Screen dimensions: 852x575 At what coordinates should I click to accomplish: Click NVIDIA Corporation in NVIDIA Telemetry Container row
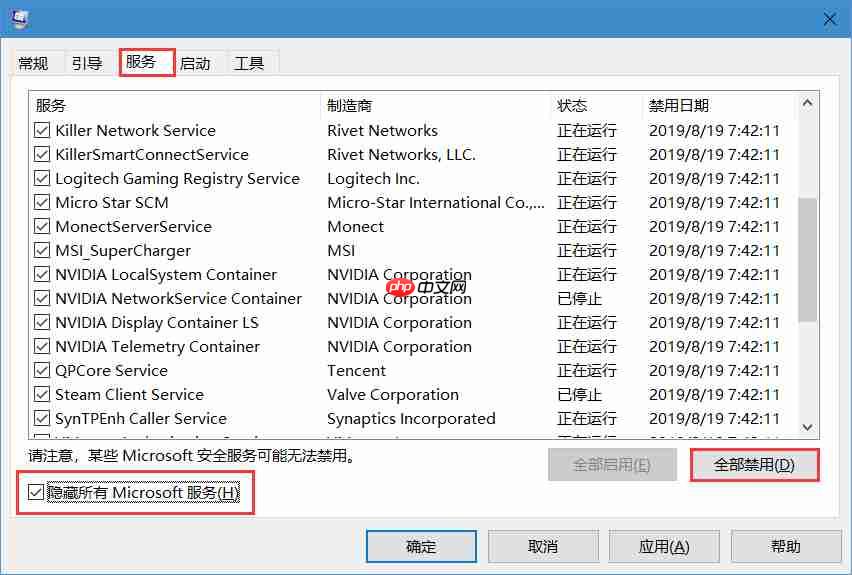399,347
